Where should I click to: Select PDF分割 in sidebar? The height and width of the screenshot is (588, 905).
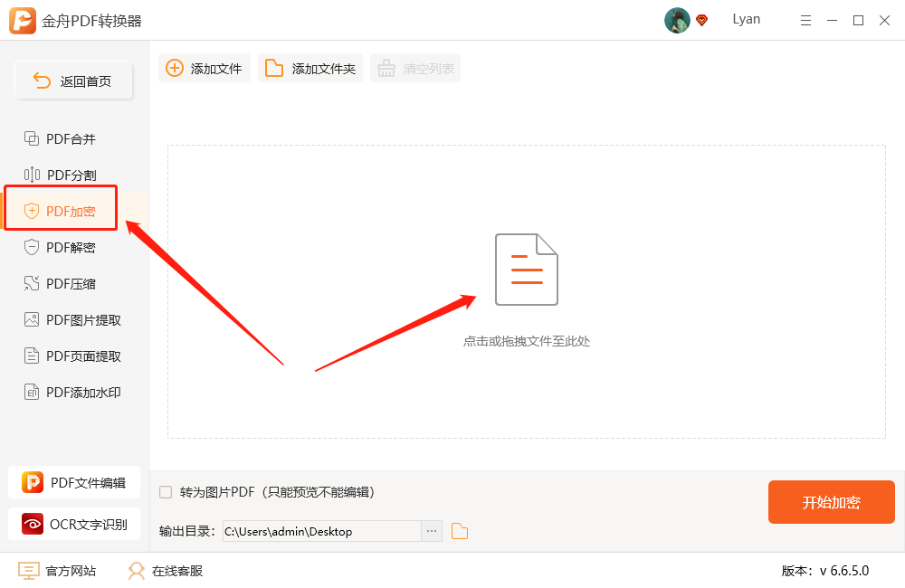coord(60,175)
